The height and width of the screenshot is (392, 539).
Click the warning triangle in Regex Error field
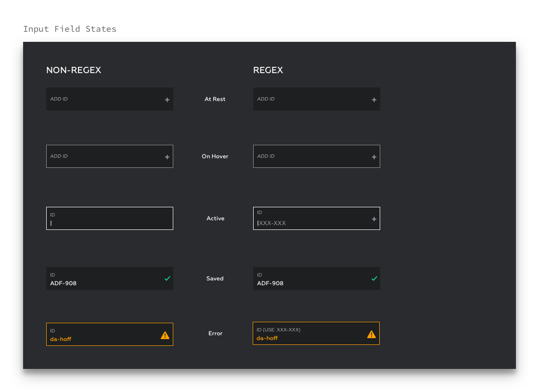372,334
